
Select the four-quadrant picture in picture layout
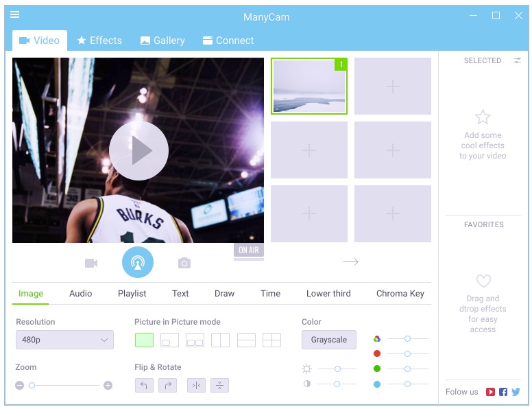[271, 340]
